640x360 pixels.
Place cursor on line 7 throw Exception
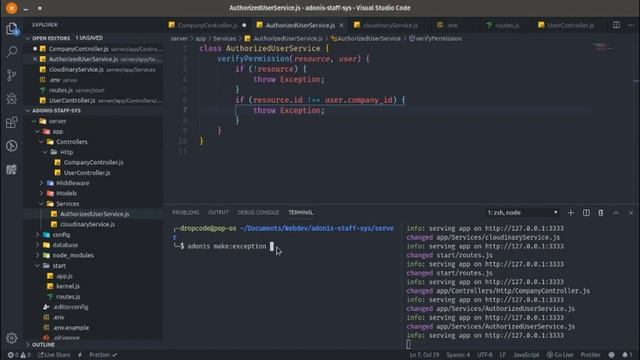click(289, 110)
